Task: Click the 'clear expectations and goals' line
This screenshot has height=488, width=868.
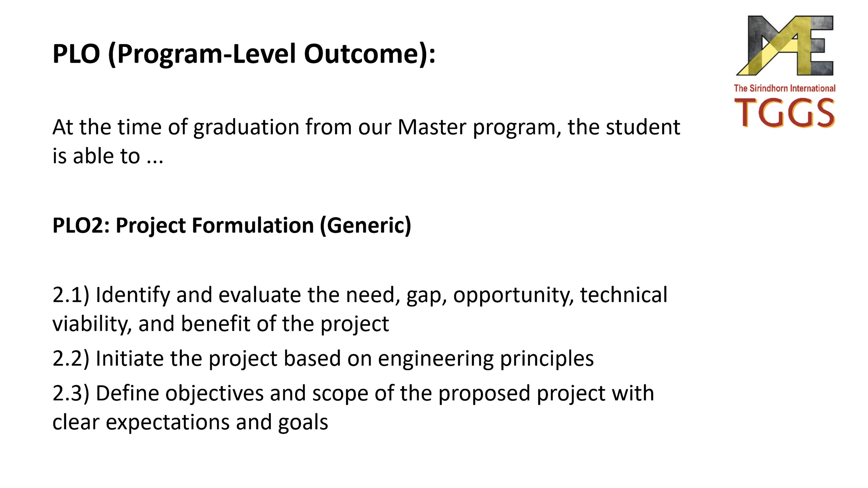Action: (190, 423)
